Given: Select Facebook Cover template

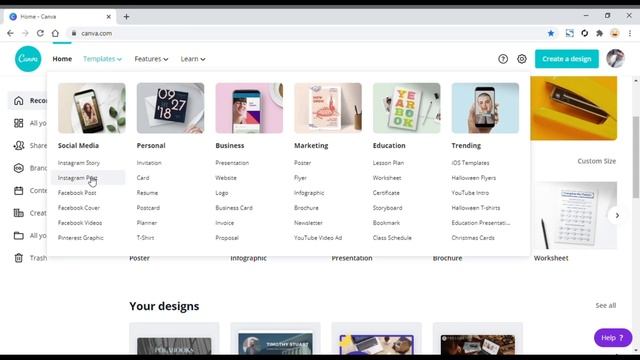Looking at the screenshot, I should click(x=79, y=208).
